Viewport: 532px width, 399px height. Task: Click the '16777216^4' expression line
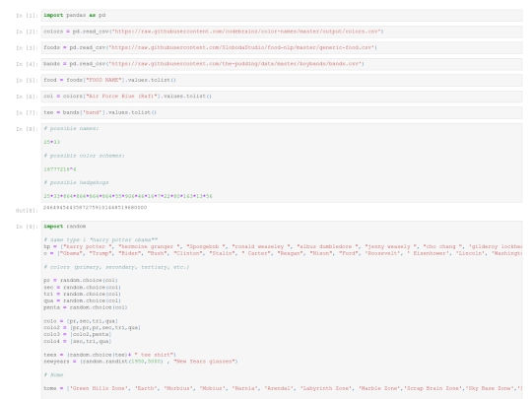(x=60, y=169)
